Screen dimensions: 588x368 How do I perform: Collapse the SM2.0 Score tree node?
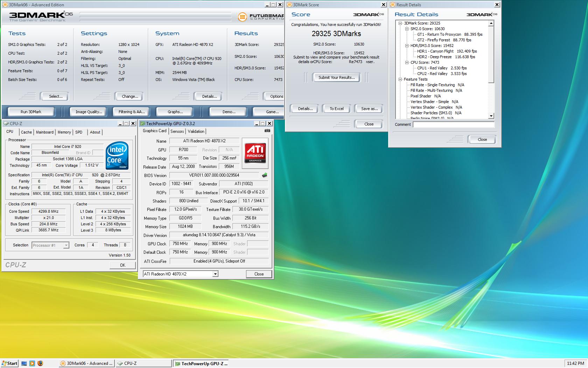click(x=407, y=29)
